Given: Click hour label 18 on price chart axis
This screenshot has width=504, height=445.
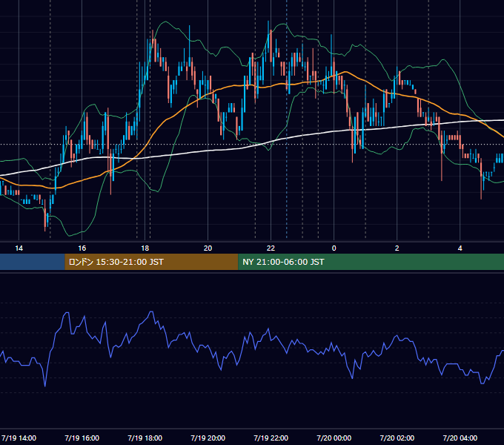Looking at the screenshot, I should [x=145, y=248].
